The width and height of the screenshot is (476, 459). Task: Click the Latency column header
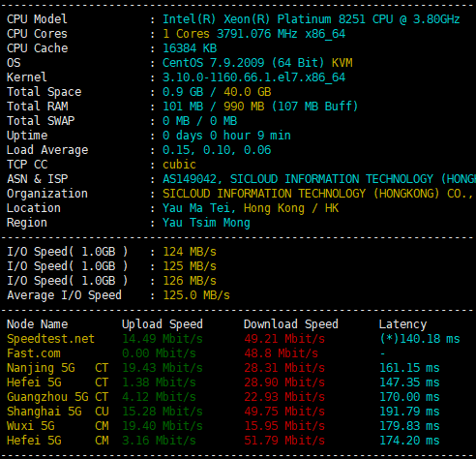click(x=402, y=324)
